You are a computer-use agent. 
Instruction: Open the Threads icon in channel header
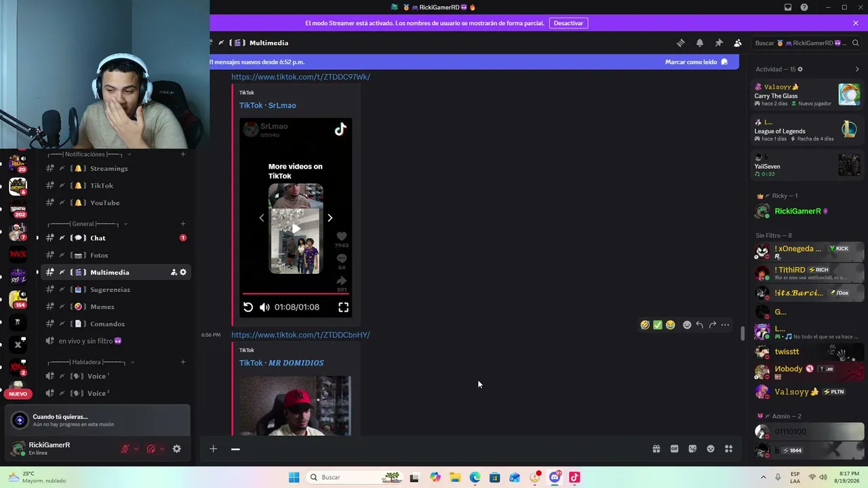click(x=681, y=43)
